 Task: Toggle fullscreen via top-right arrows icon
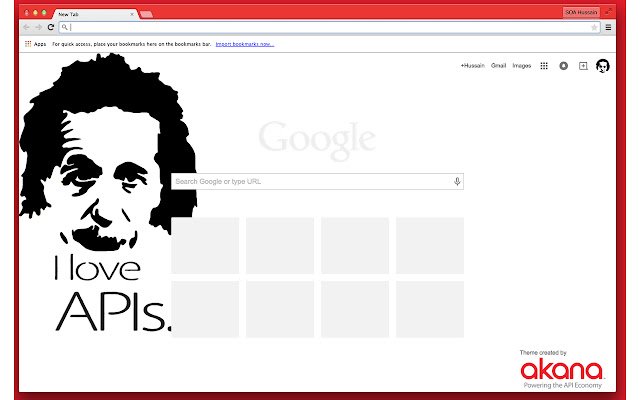pos(609,12)
